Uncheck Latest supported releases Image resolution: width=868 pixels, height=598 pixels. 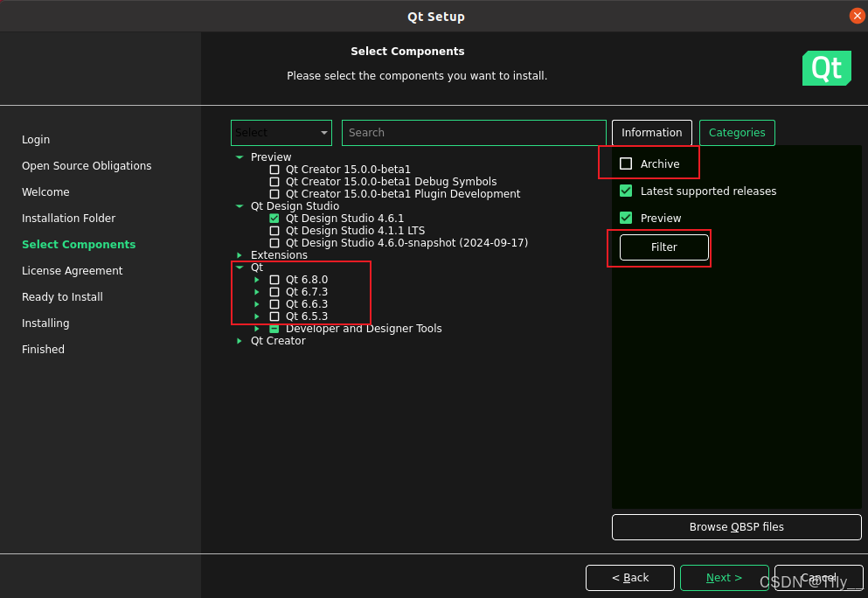(626, 191)
